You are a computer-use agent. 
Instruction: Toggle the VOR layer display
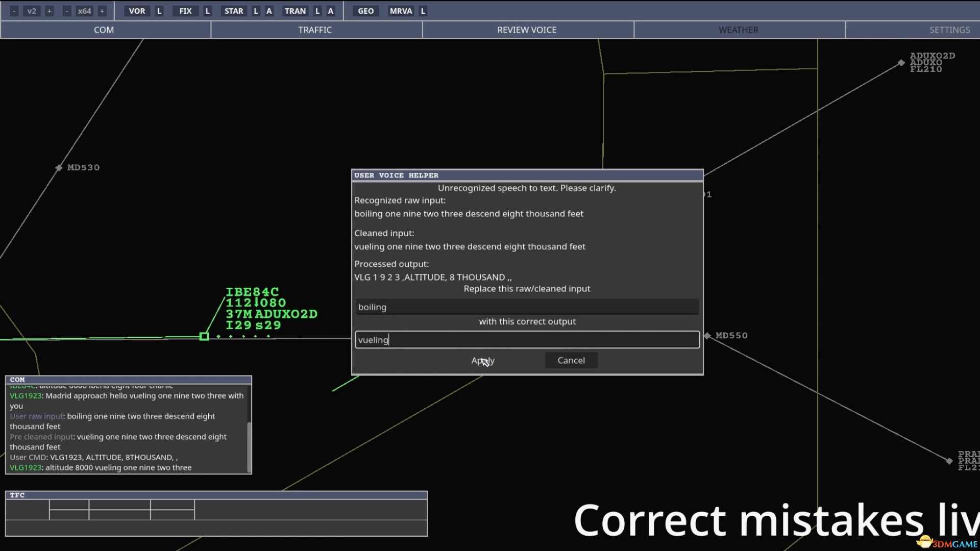point(137,10)
